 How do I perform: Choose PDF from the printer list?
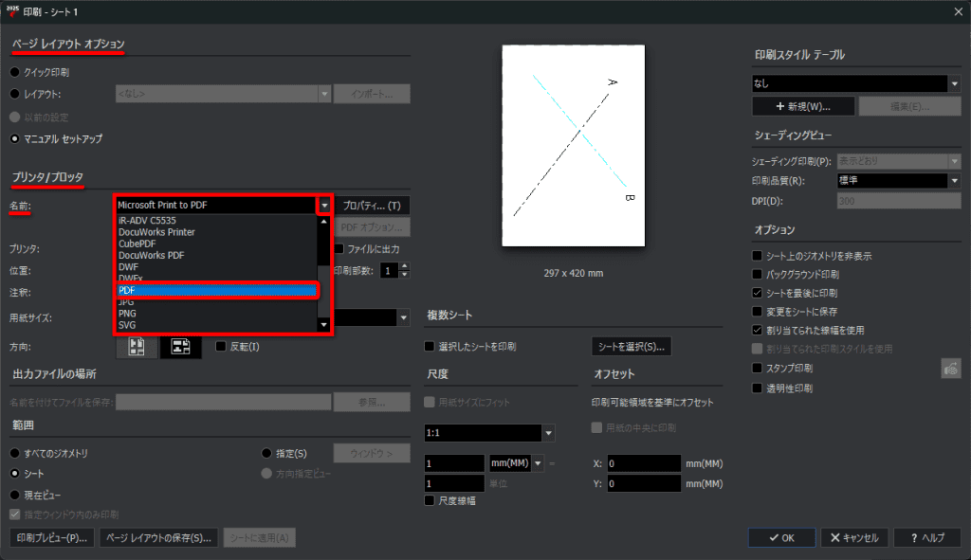click(216, 290)
